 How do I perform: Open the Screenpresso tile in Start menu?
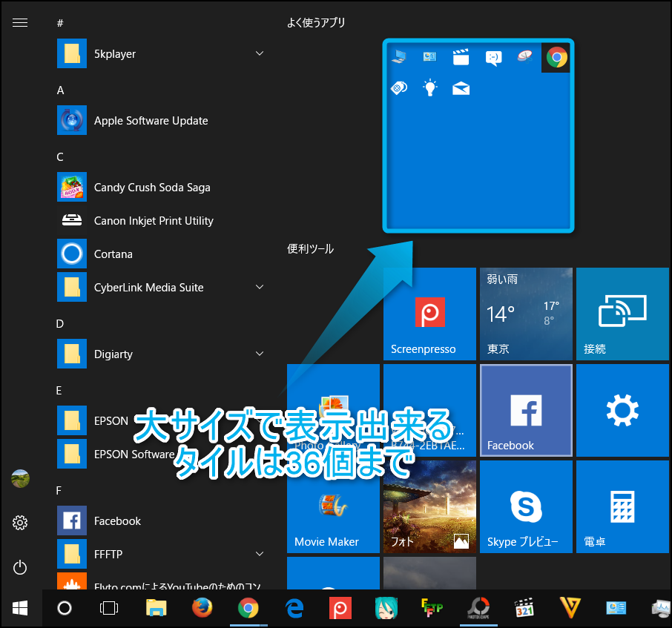429,314
